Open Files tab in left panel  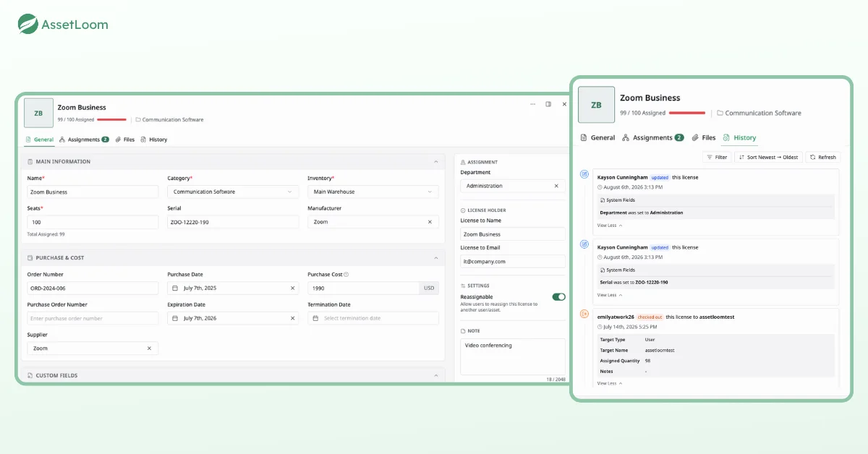pos(124,140)
